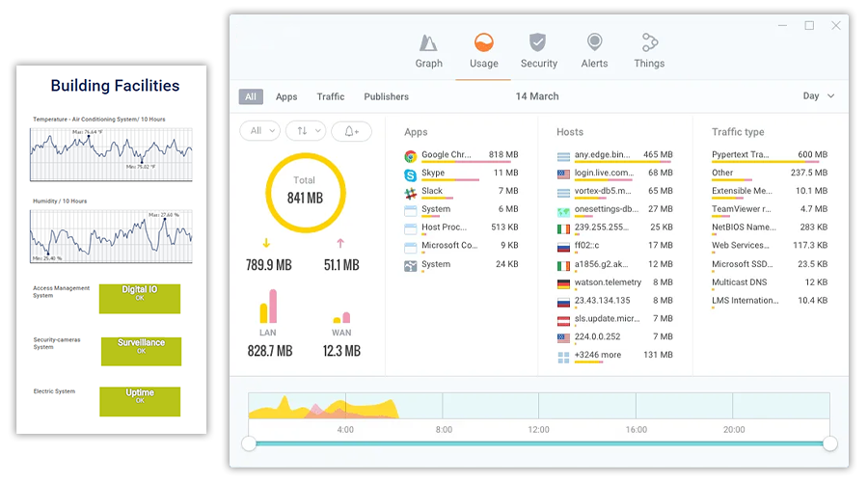The width and height of the screenshot is (868, 482).
Task: Click the Slack app icon
Action: tap(410, 192)
